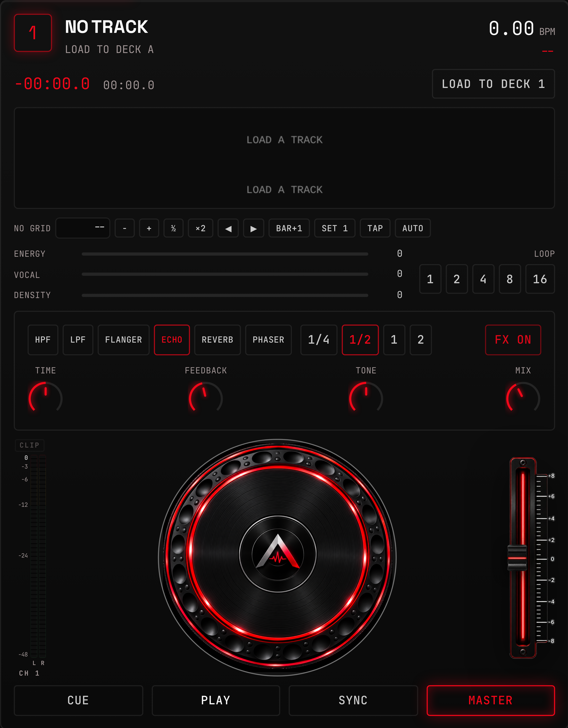Select the FLANGER effect
Viewport: 568px width, 728px height.
(123, 340)
